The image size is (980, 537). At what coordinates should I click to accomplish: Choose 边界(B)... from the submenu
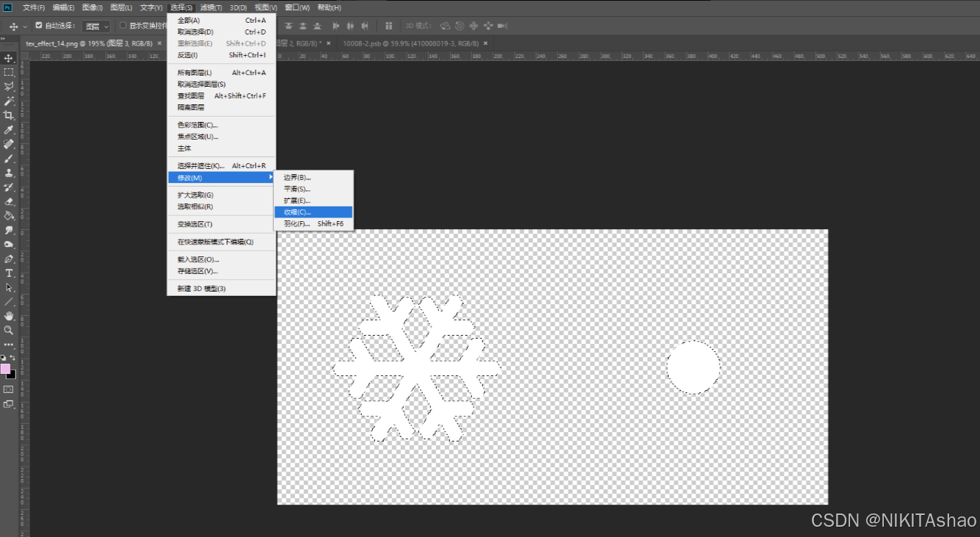point(313,177)
